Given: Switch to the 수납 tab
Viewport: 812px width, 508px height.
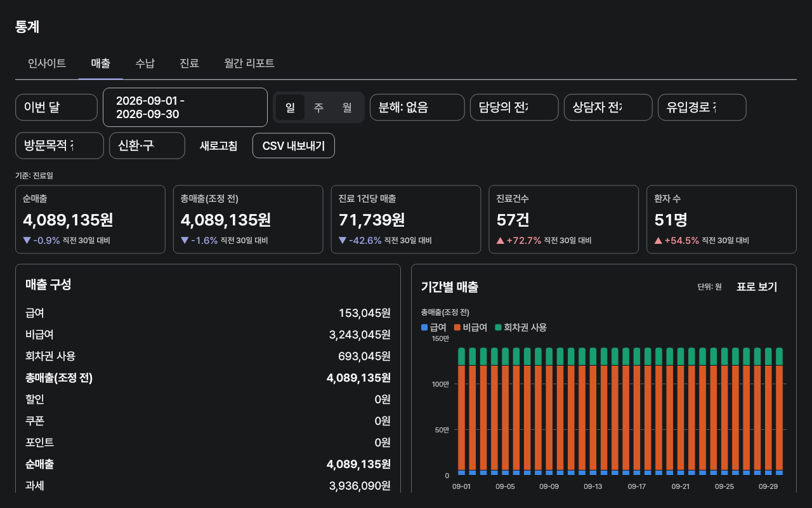Looking at the screenshot, I should coord(145,63).
